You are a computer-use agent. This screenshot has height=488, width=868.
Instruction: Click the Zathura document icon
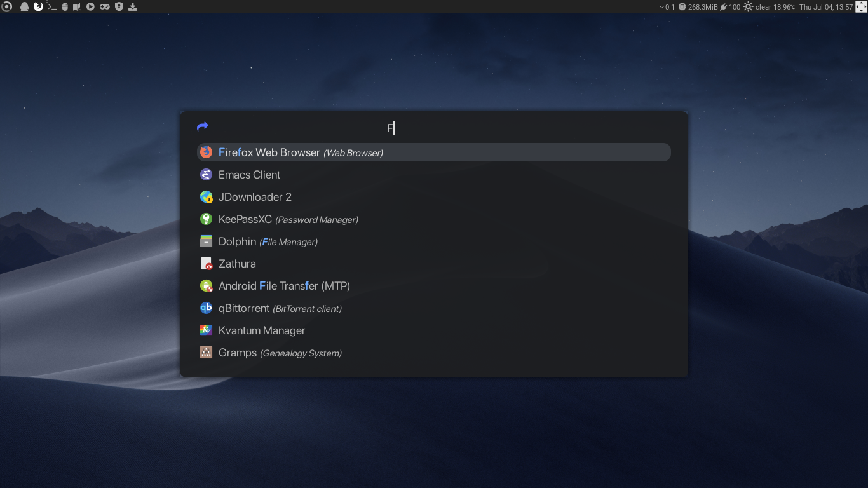[x=206, y=264]
